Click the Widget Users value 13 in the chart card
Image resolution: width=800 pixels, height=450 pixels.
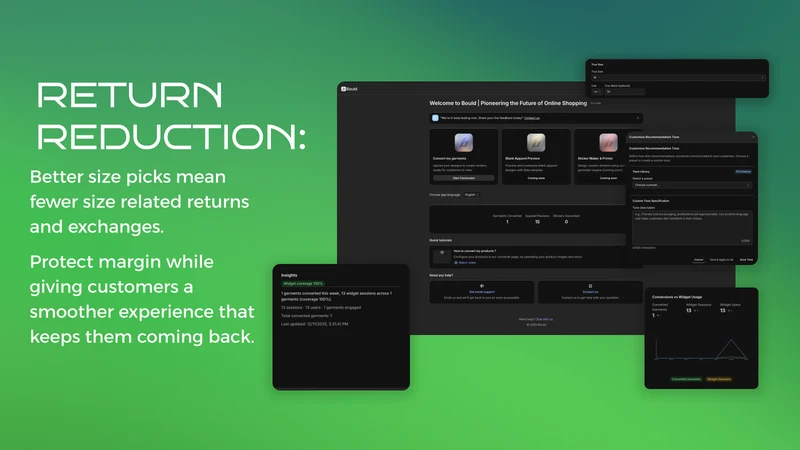click(x=722, y=310)
